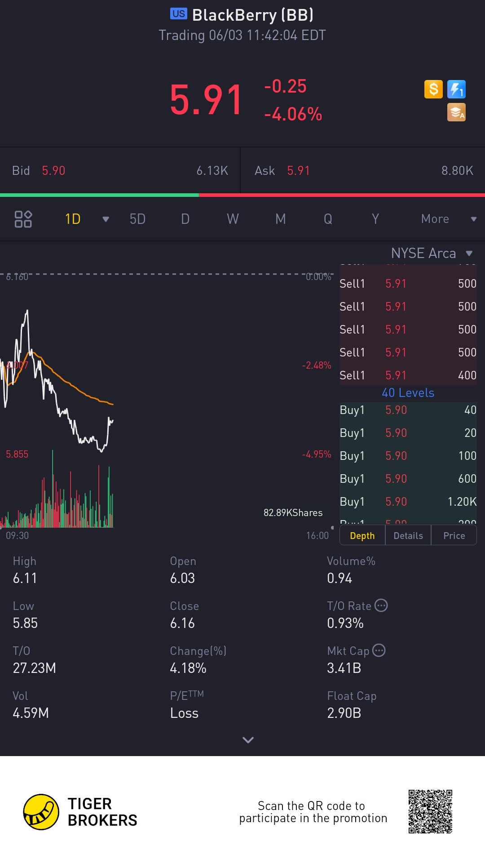485x868 pixels.
Task: Tap the Open 6.03 value
Action: tap(182, 578)
